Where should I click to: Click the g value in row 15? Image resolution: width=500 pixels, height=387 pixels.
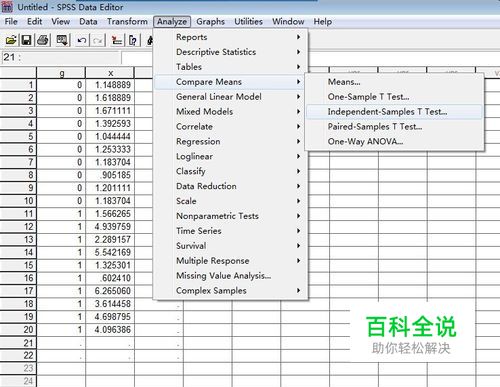[x=61, y=265]
